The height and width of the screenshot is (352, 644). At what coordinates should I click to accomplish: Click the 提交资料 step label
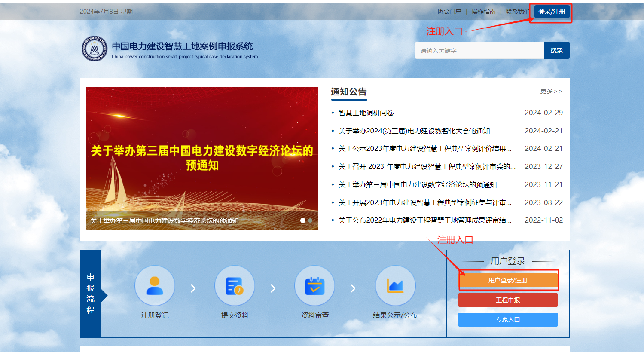[235, 315]
